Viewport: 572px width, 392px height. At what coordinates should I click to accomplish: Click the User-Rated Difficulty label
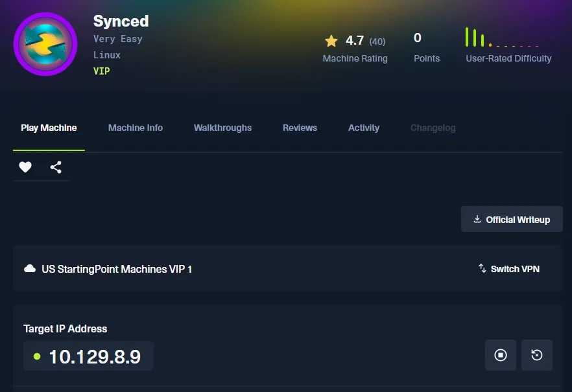(508, 58)
